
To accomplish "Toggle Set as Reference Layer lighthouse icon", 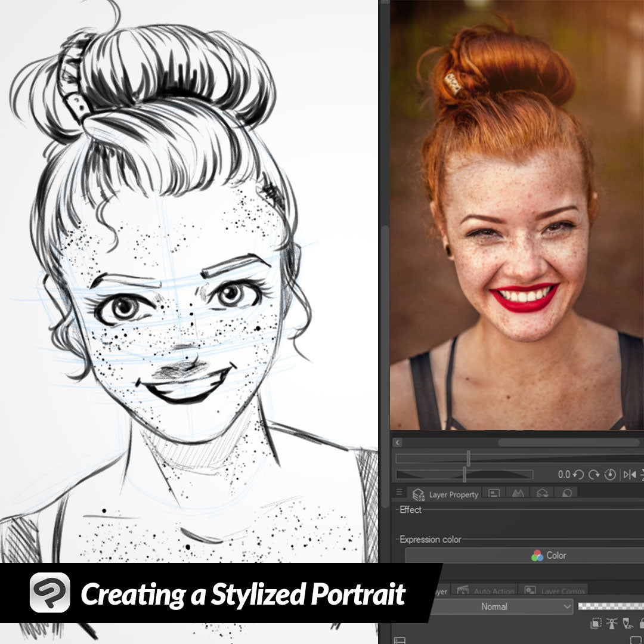I will 611,624.
